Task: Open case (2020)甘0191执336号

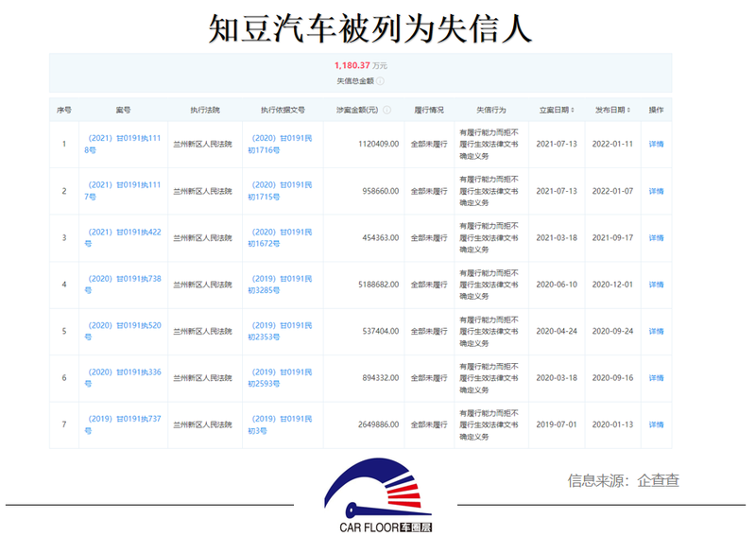Action: click(x=123, y=378)
